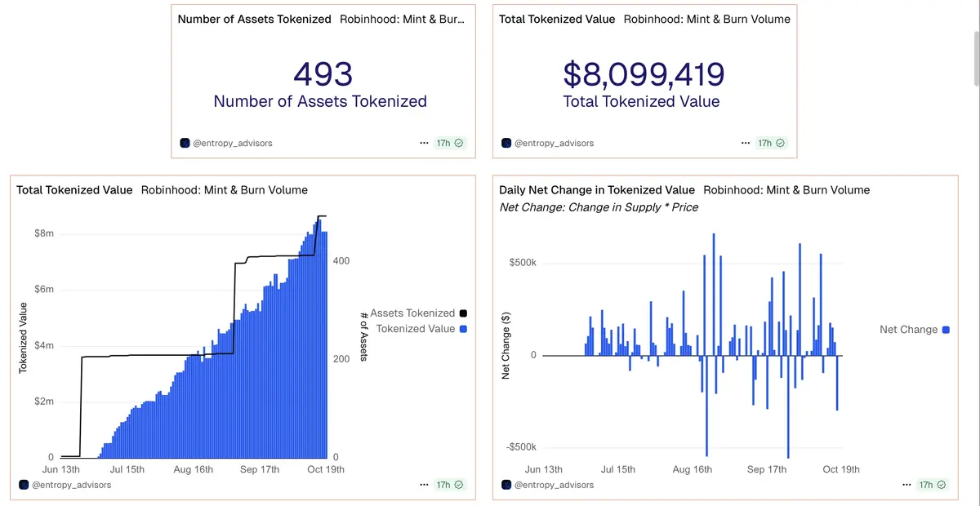The width and height of the screenshot is (980, 506).
Task: Click the 17h badge under the Daily Net Change chart
Action: [x=925, y=485]
